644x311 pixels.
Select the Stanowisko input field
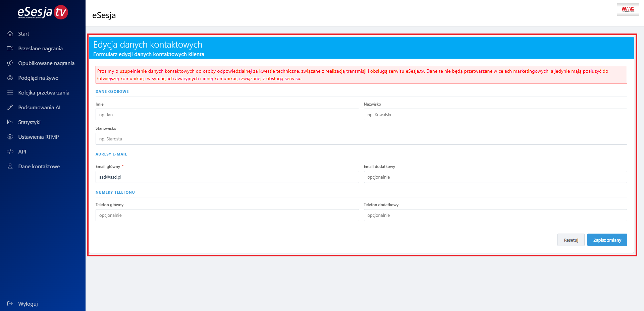tap(361, 139)
